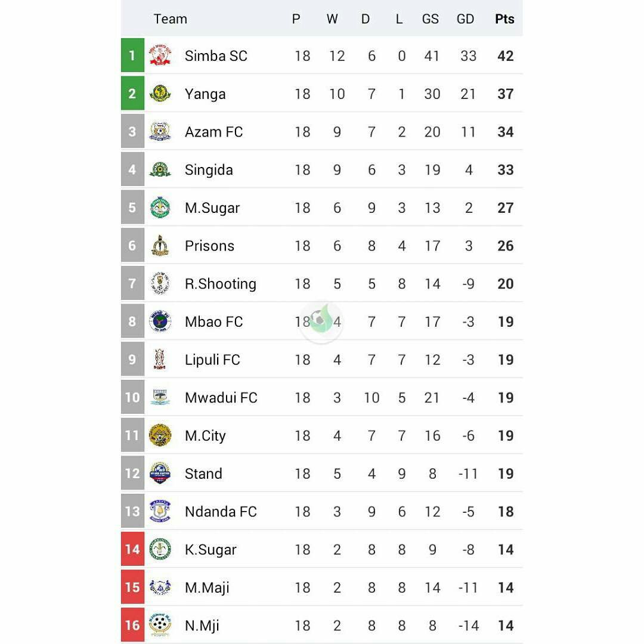This screenshot has width=644, height=644.
Task: Click the green rank 1 position badge
Action: 132,55
